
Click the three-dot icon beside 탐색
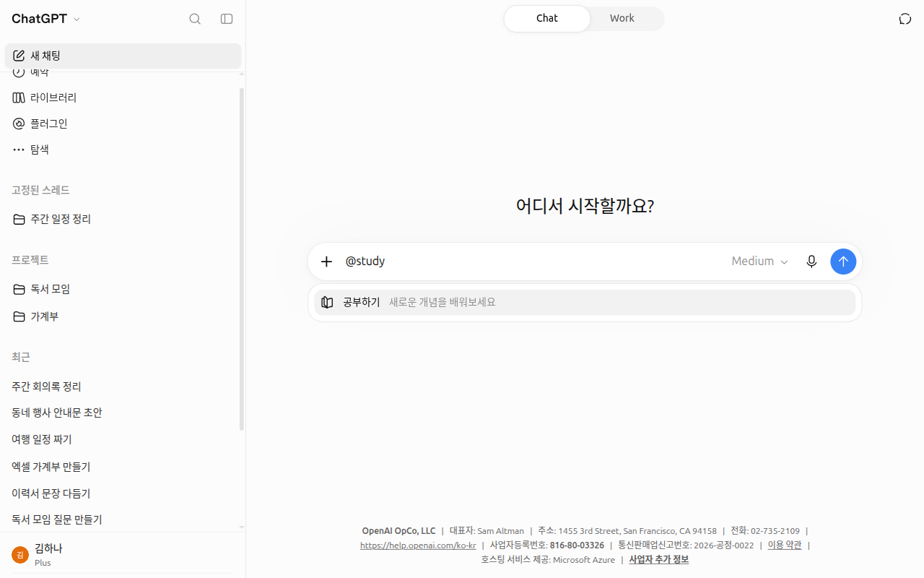click(19, 150)
